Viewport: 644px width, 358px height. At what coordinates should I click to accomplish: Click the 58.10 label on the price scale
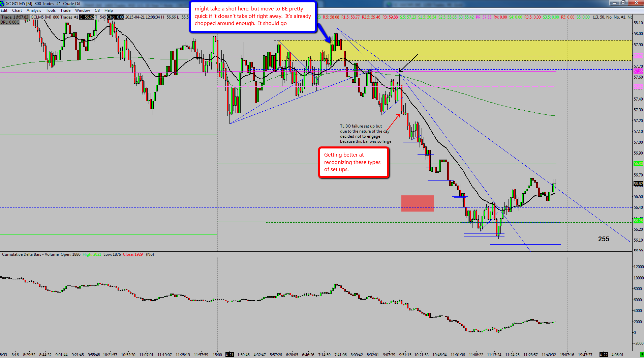pyautogui.click(x=638, y=23)
